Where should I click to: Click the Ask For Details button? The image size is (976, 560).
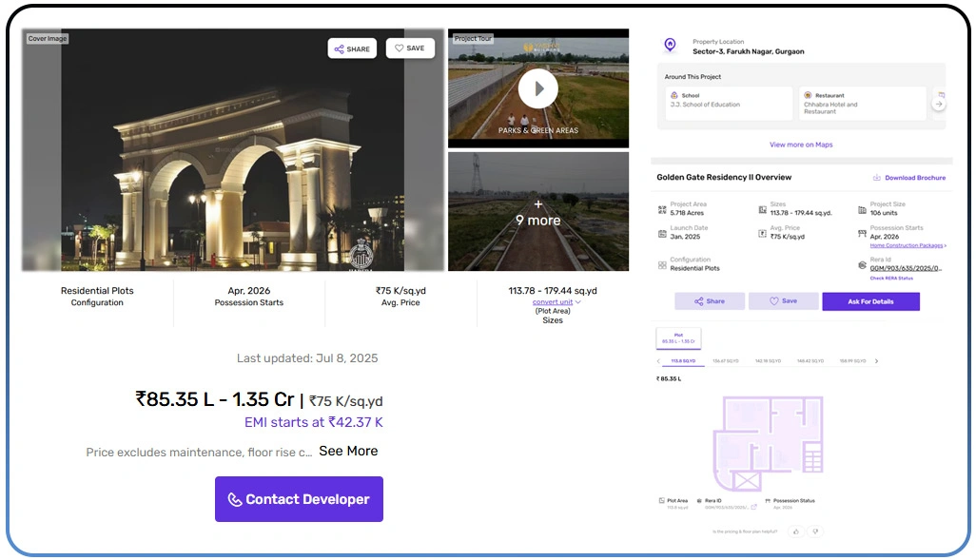(x=870, y=300)
